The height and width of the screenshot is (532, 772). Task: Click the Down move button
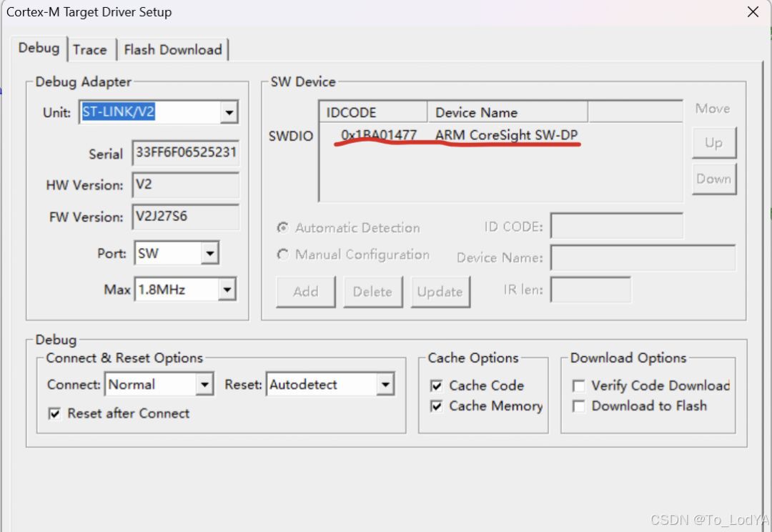click(714, 179)
